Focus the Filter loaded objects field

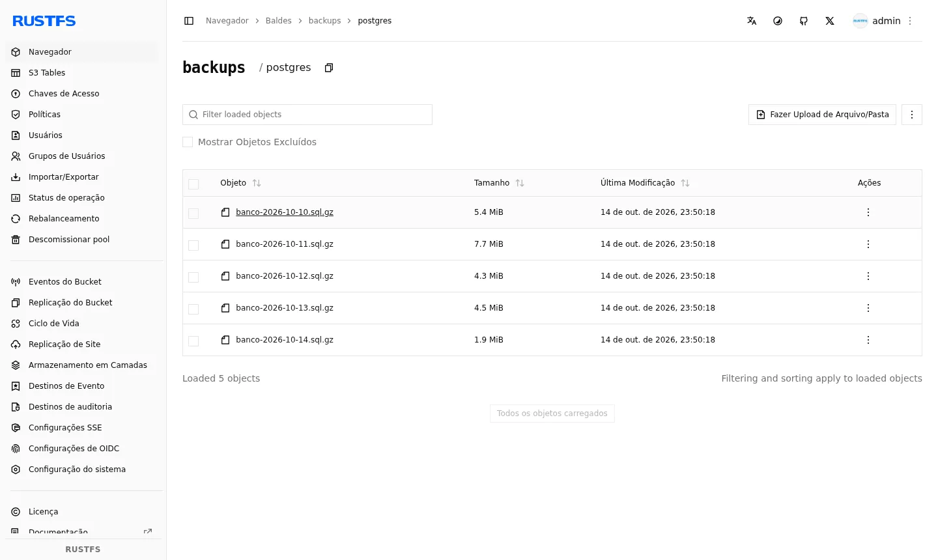[x=307, y=115]
